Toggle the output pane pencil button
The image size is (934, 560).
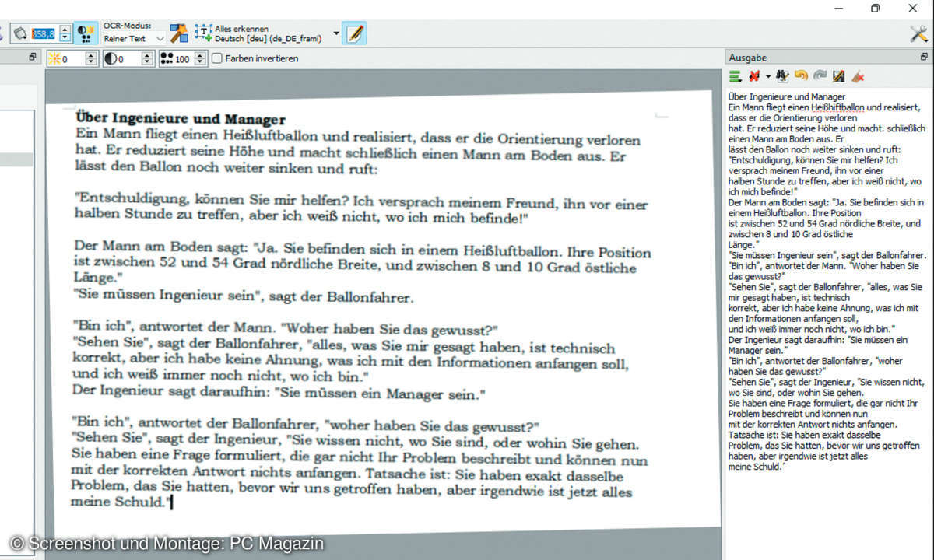click(355, 33)
